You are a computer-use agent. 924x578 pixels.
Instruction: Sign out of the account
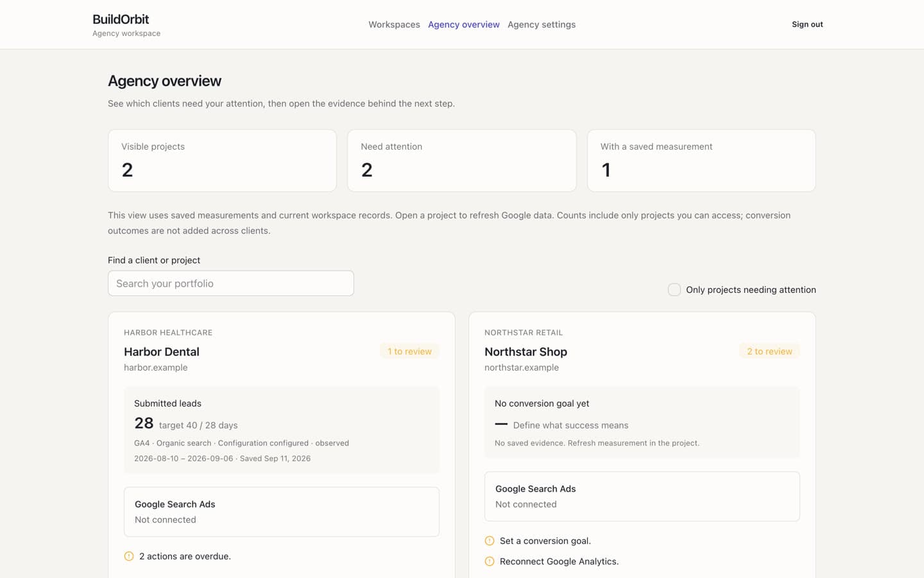click(807, 24)
